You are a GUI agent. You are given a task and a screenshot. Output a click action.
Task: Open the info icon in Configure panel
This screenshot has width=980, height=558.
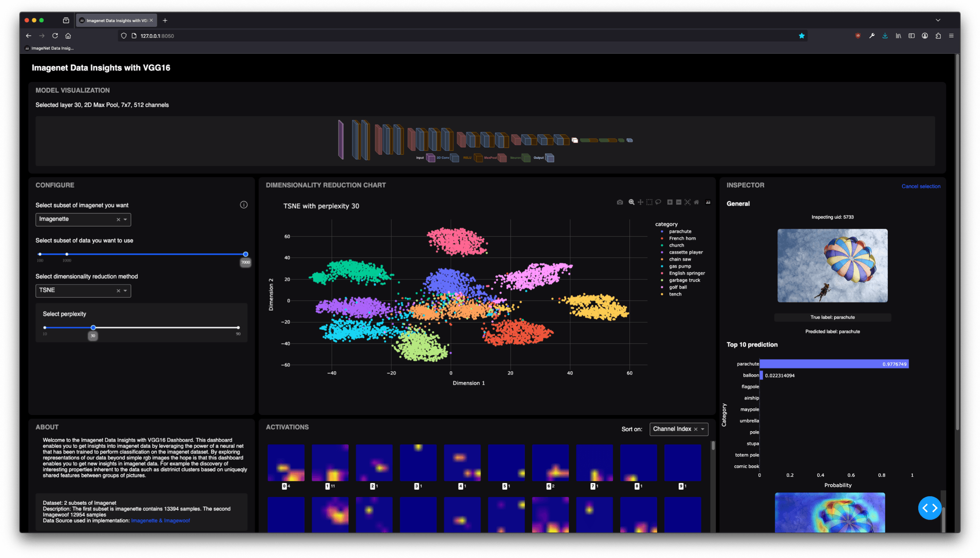click(244, 205)
